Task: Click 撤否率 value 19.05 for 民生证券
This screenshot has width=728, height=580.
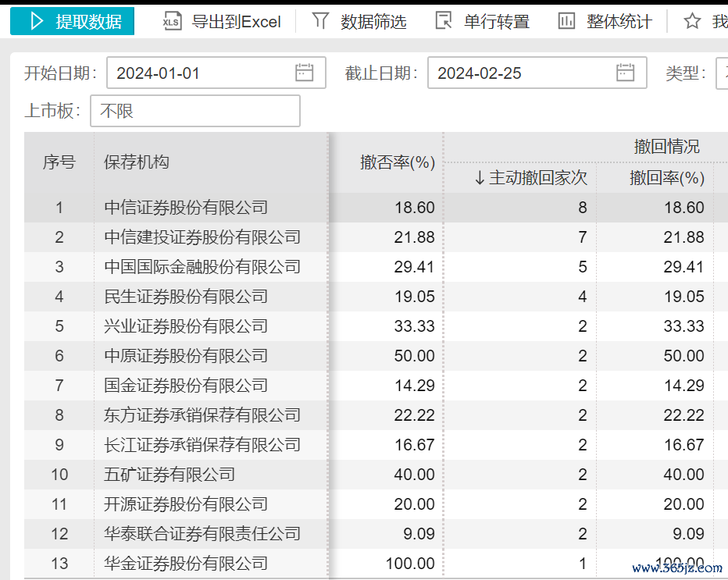Action: [x=415, y=297]
